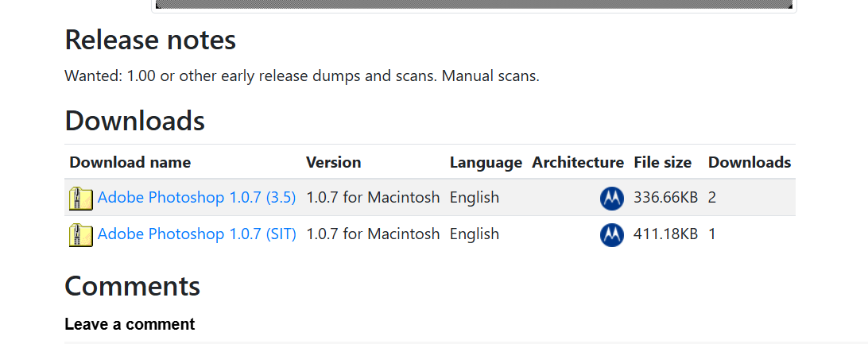This screenshot has height=344, width=868.
Task: Click the Leave a comment label
Action: point(130,324)
